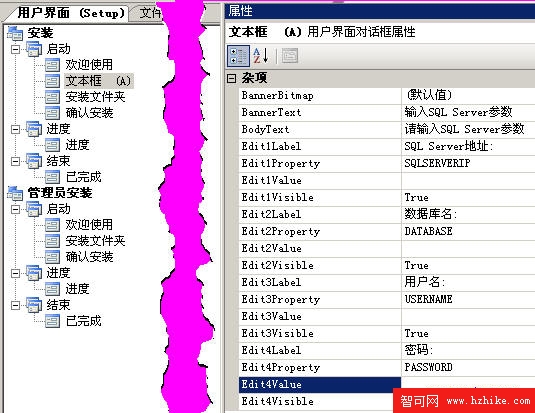535x413 pixels.
Task: Click the icon beside 文本框 (A)
Action: (53, 81)
